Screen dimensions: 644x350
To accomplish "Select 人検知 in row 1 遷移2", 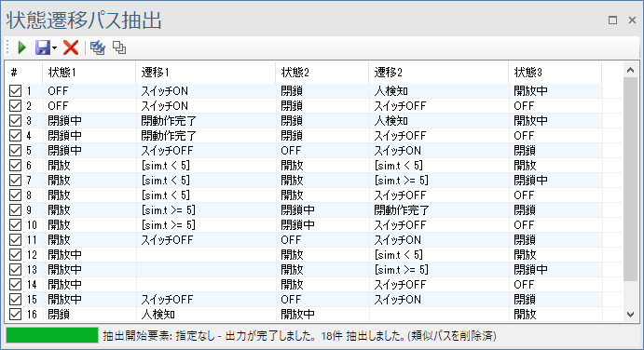I will pyautogui.click(x=391, y=90).
